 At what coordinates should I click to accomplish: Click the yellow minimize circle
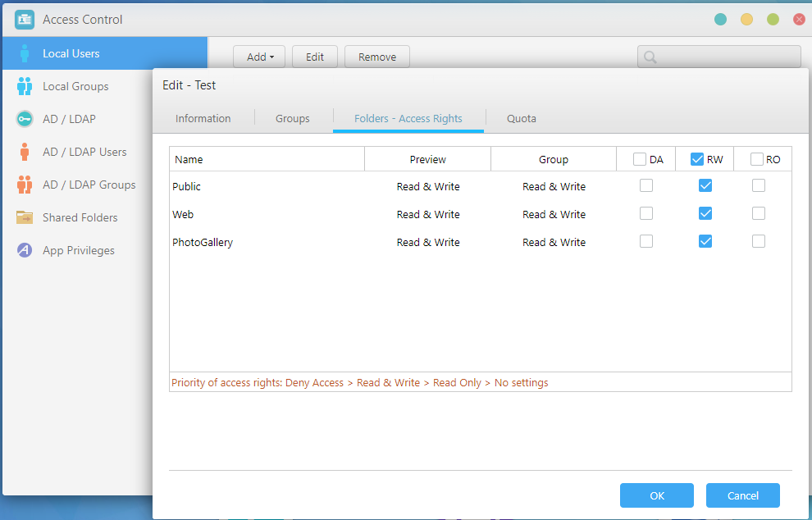coord(746,20)
